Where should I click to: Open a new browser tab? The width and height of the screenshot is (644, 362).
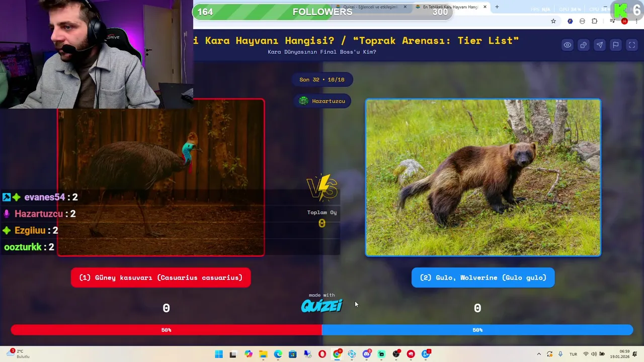click(497, 7)
